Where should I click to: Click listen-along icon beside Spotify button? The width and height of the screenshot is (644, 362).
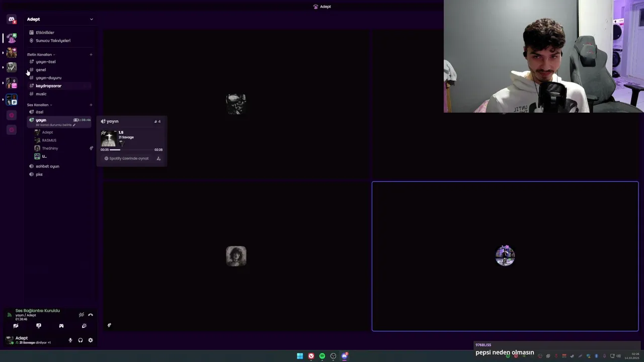tap(158, 158)
